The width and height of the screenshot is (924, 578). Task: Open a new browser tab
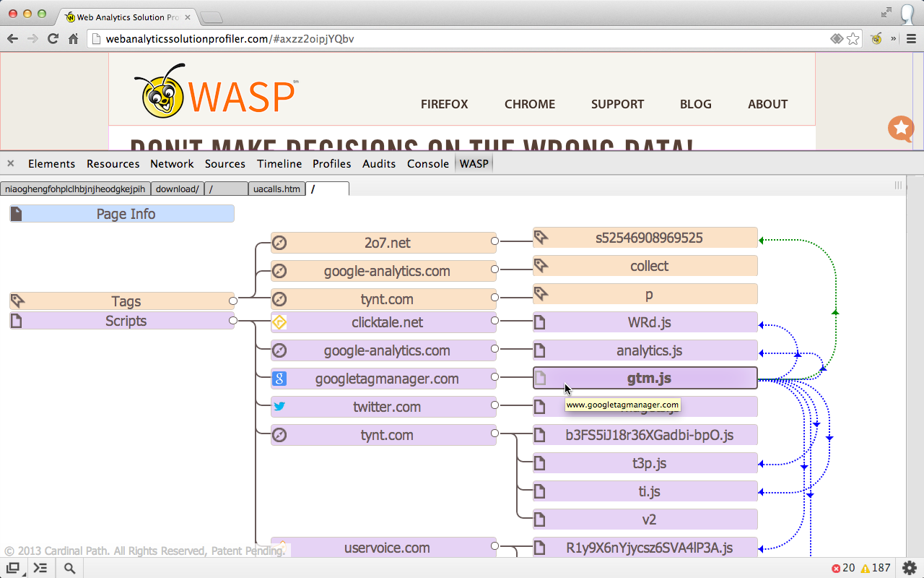(x=211, y=17)
